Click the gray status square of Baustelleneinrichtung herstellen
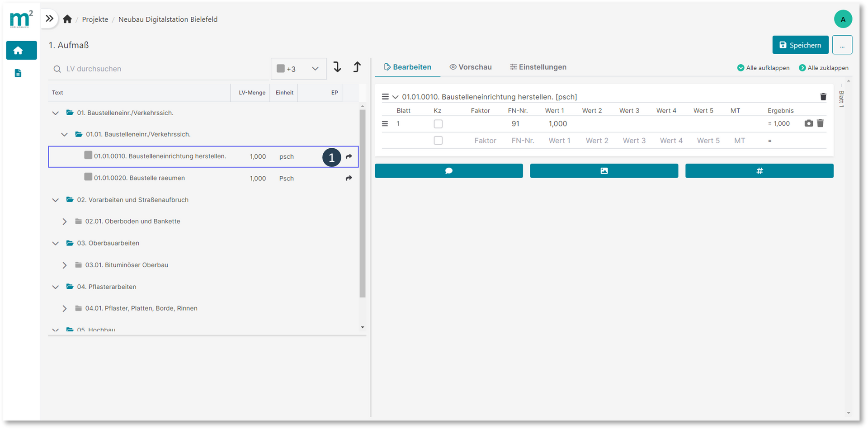 point(88,155)
